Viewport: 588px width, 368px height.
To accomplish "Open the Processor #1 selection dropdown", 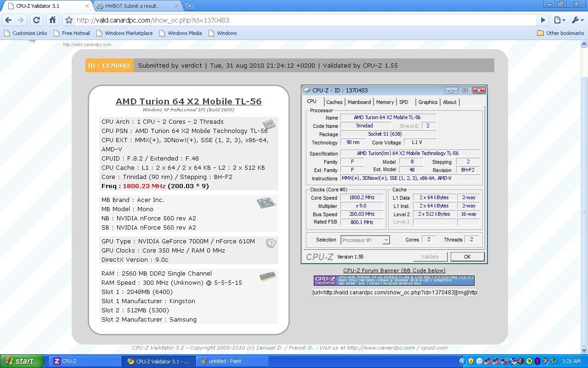I will 365,240.
